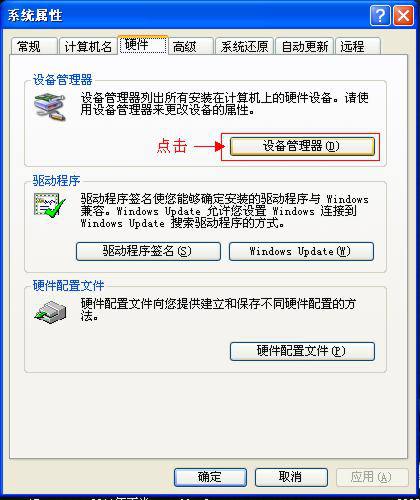420x500 pixels.
Task: Select the 硬件 tab
Action: click(143, 44)
